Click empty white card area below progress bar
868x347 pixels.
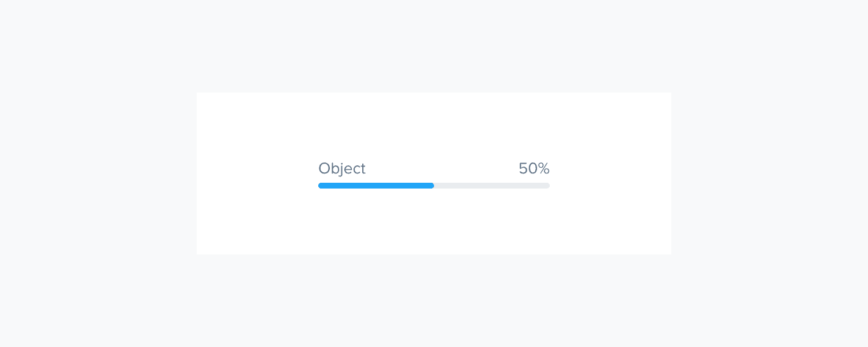coord(434,223)
